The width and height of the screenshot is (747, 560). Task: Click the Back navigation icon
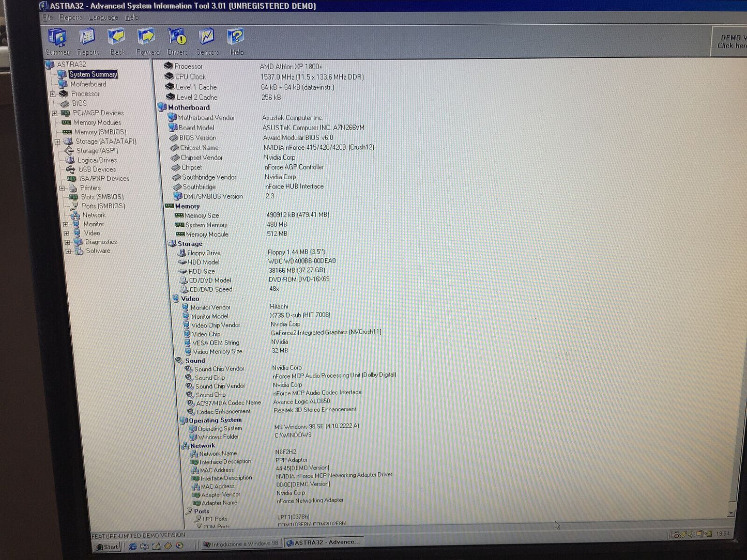[x=117, y=39]
